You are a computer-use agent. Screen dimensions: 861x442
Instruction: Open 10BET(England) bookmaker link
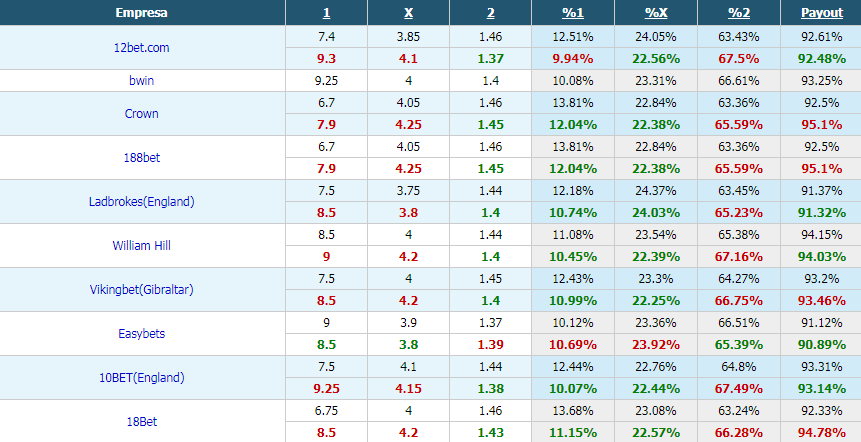point(142,377)
